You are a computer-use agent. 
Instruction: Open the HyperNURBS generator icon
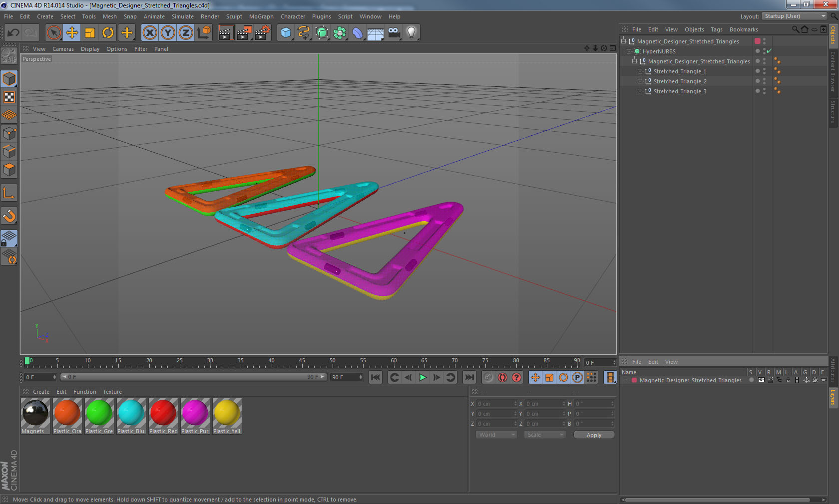pos(322,33)
